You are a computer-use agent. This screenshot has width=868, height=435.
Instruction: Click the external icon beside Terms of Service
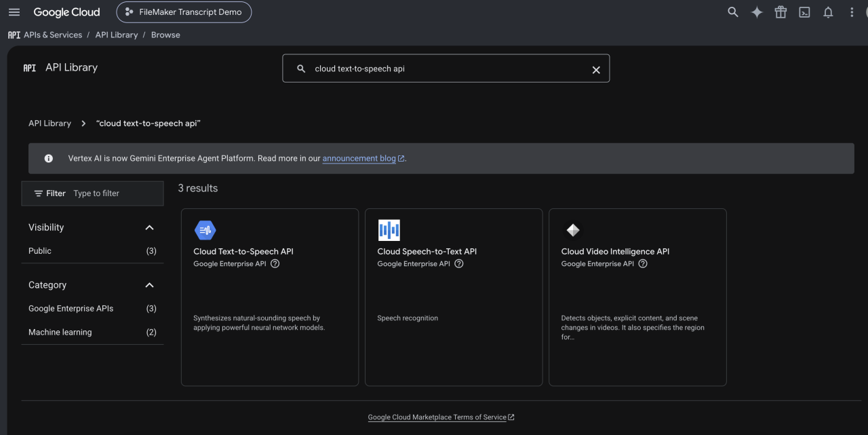pos(511,417)
